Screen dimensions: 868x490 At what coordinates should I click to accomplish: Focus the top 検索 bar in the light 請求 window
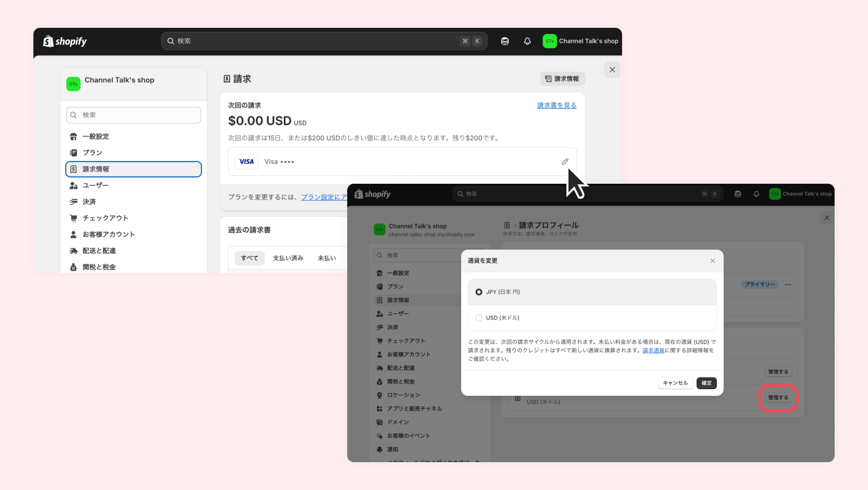pyautogui.click(x=324, y=41)
